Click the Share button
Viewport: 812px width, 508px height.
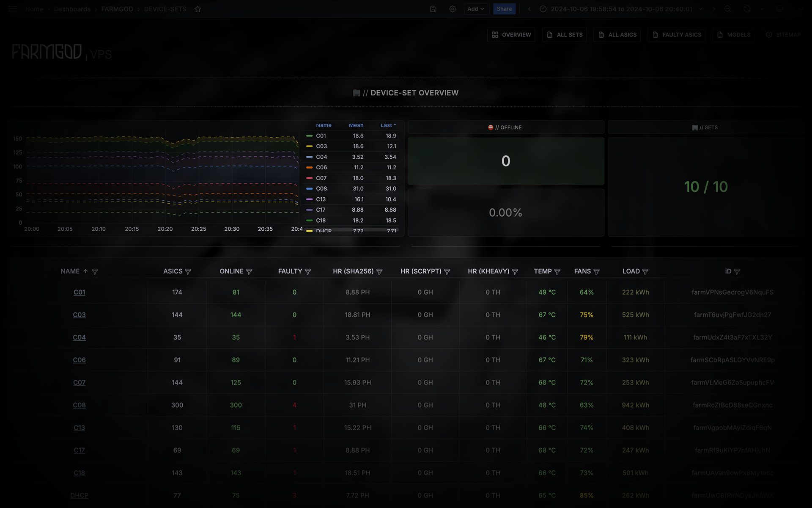(x=504, y=9)
